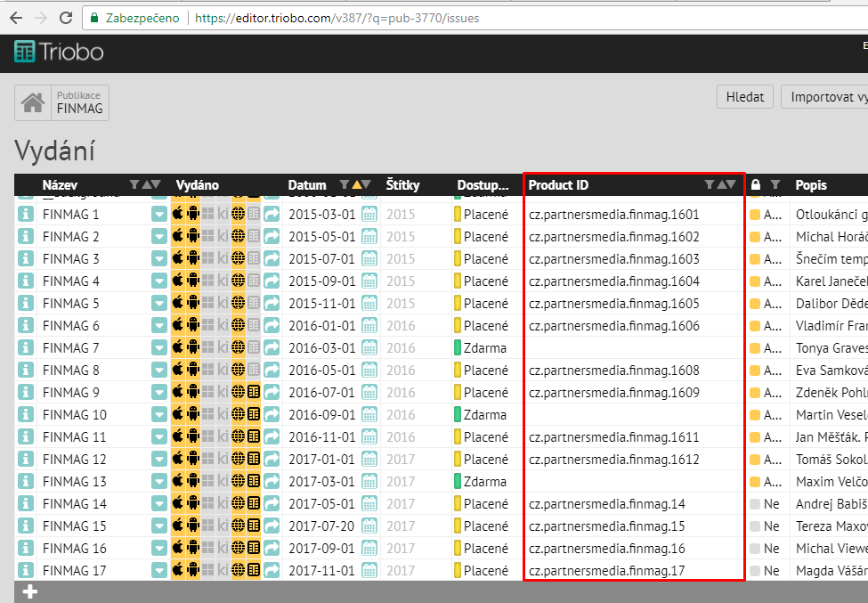
Task: Click the Importovat button
Action: point(824,97)
